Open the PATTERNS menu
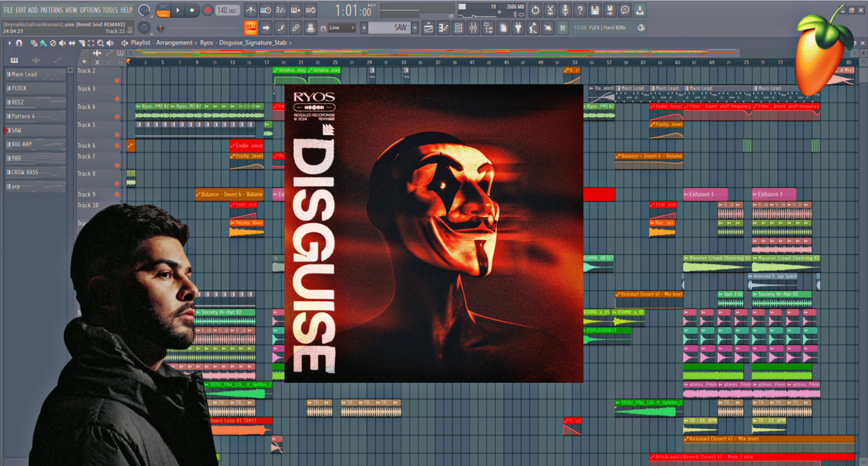The height and width of the screenshot is (466, 868). [52, 10]
